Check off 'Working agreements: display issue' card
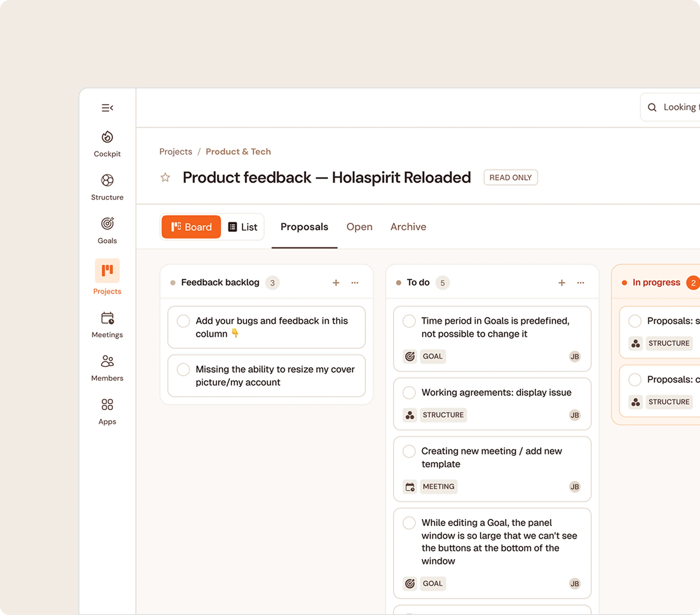The height and width of the screenshot is (615, 700). click(x=409, y=392)
